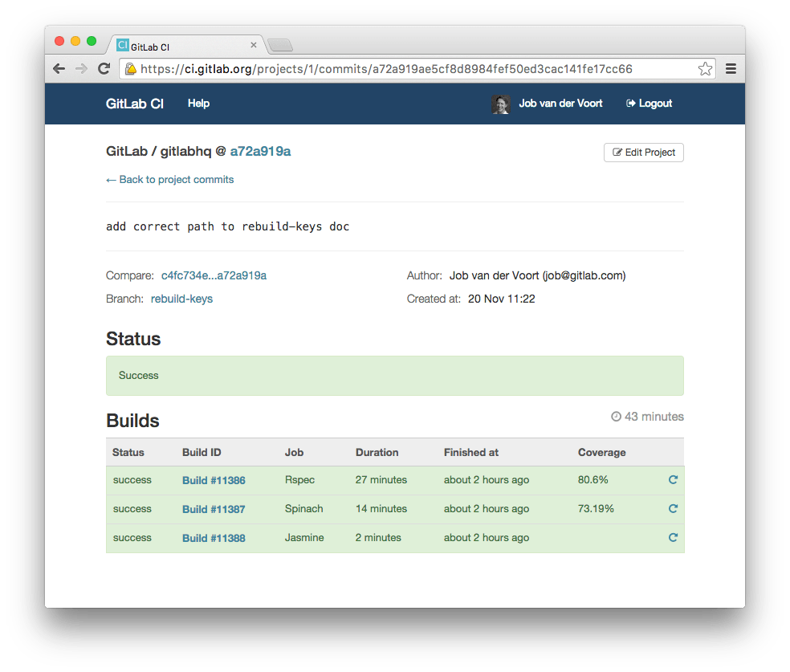Click the green maximize window button

(92, 41)
